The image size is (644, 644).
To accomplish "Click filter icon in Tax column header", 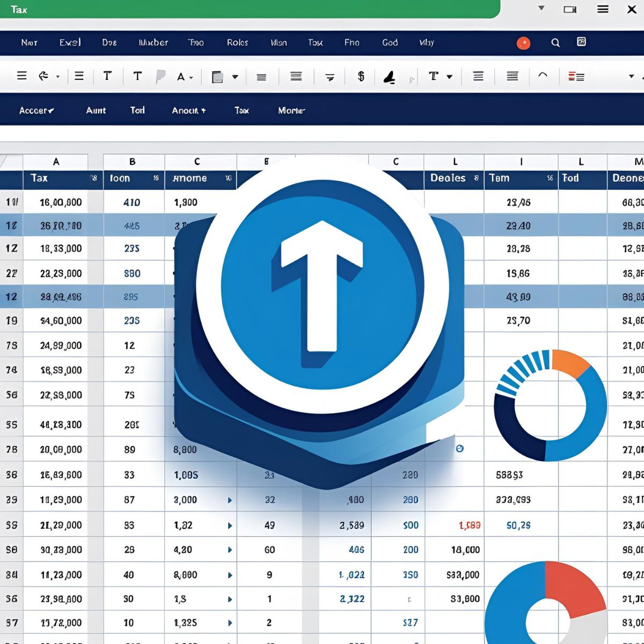I will tap(93, 178).
